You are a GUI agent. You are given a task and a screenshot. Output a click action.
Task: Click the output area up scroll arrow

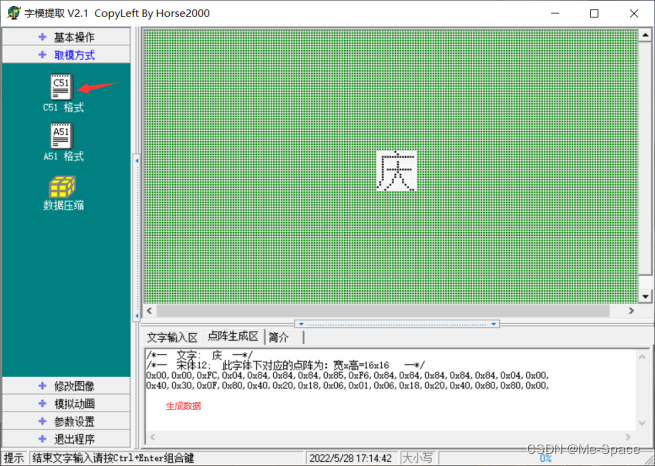point(642,357)
